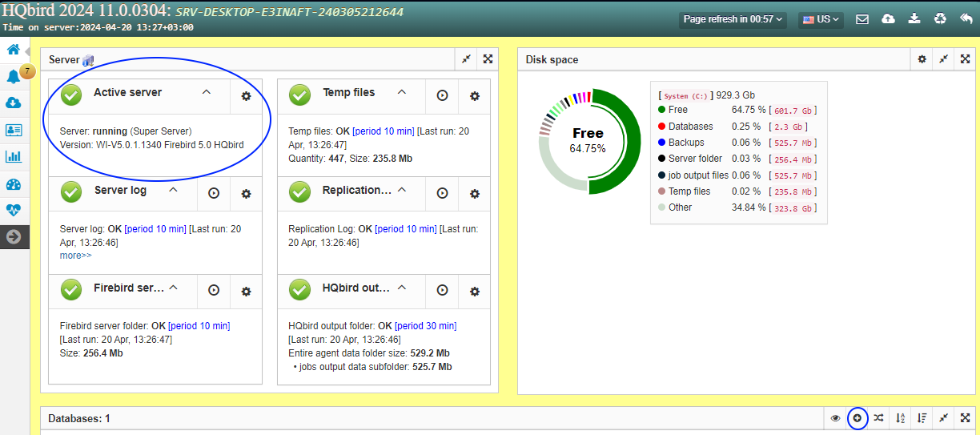The height and width of the screenshot is (435, 980).
Task: Maximize the Server panel
Action: pyautogui.click(x=488, y=59)
